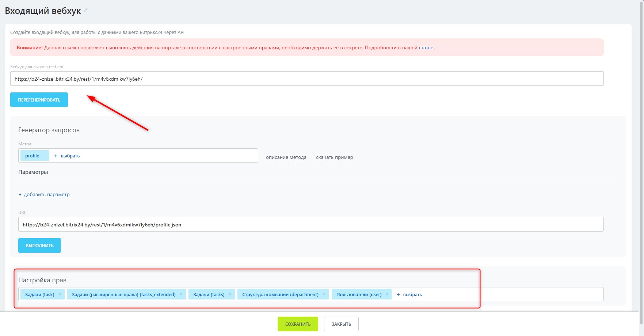644x336 pixels.
Task: Remove the Задачи (task) permission tag
Action: point(60,294)
